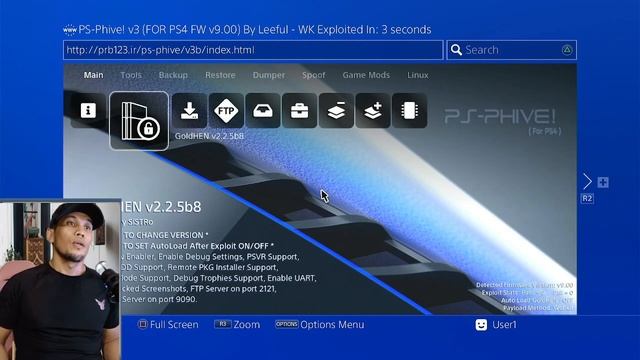Image resolution: width=640 pixels, height=360 pixels.
Task: Go to next page with chevron arrow
Action: (x=587, y=181)
